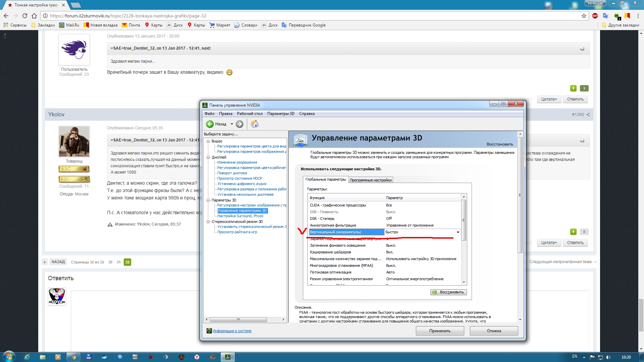Open the dropdown arrow beside Назад

pos(232,124)
